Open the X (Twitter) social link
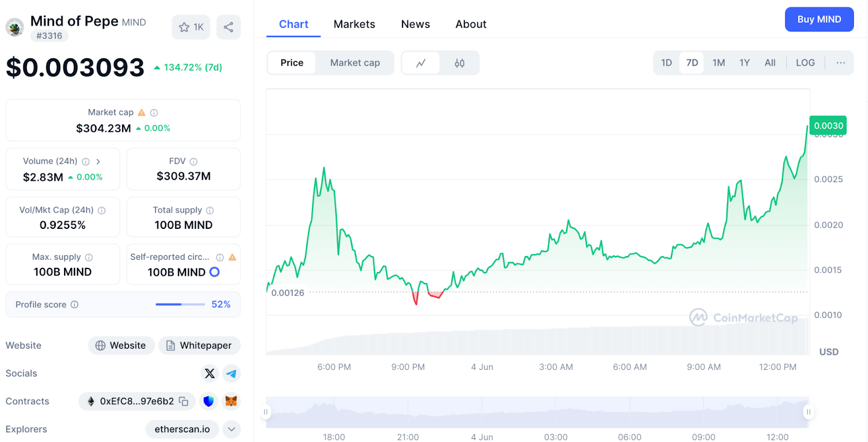868x442 pixels. tap(210, 374)
